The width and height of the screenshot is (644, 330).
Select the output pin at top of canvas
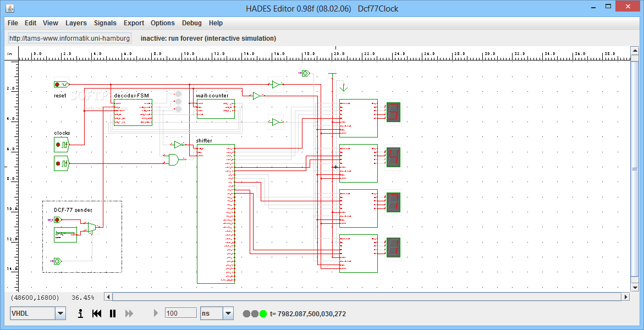[x=306, y=73]
